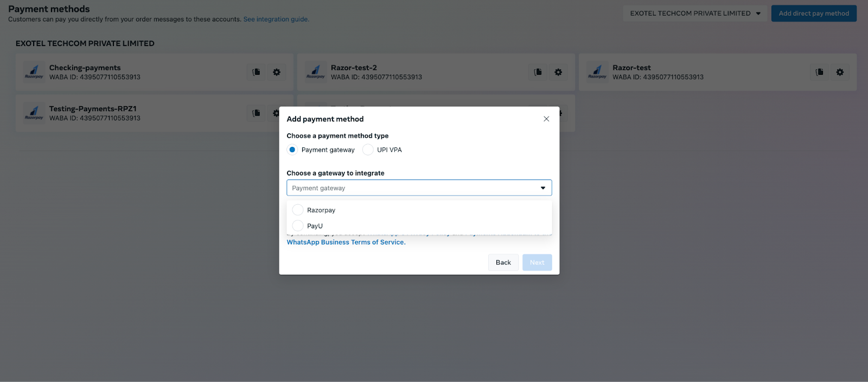Click the Razorpay logo on Checking-payments card
868x382 pixels.
(34, 72)
